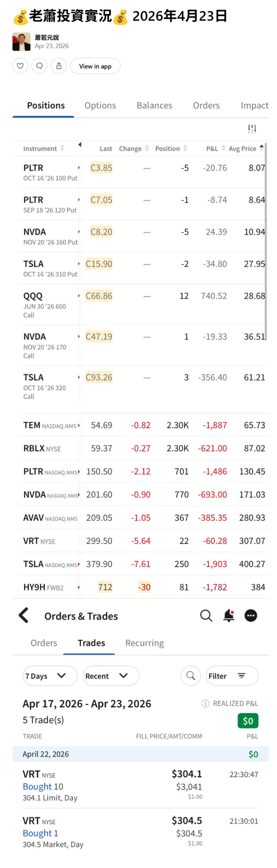Click the Realized P&L info icon
Image resolution: width=277 pixels, height=868 pixels.
[205, 703]
